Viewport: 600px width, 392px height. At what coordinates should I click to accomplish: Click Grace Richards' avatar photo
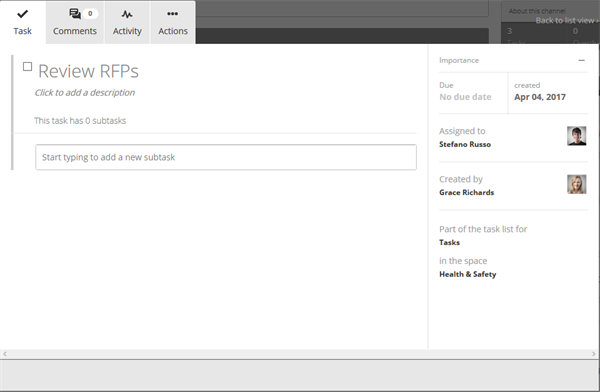pos(576,184)
